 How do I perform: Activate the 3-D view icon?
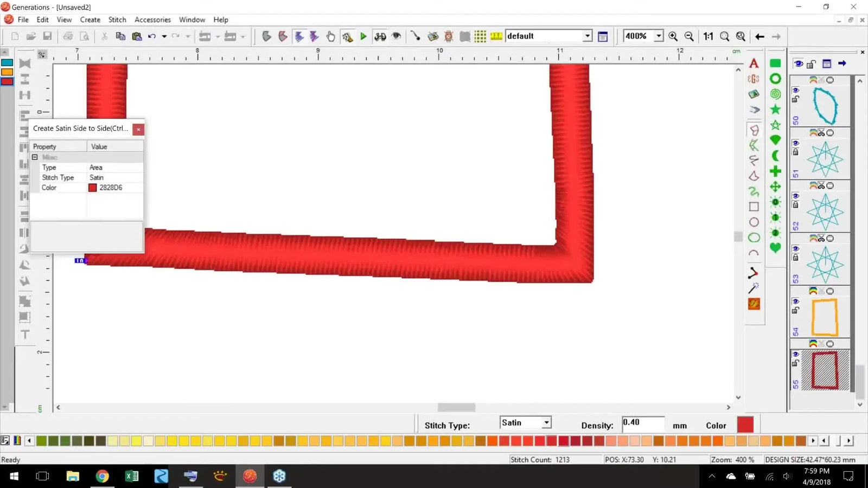coord(380,36)
